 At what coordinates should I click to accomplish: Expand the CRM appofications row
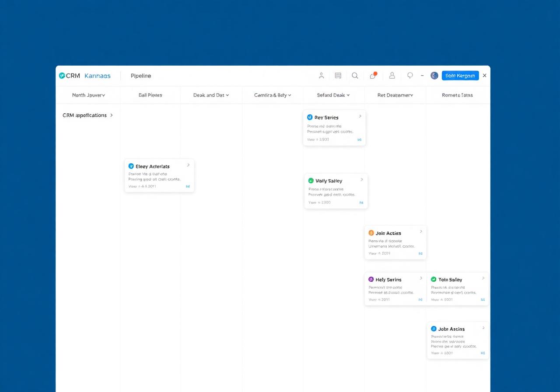pyautogui.click(x=88, y=115)
